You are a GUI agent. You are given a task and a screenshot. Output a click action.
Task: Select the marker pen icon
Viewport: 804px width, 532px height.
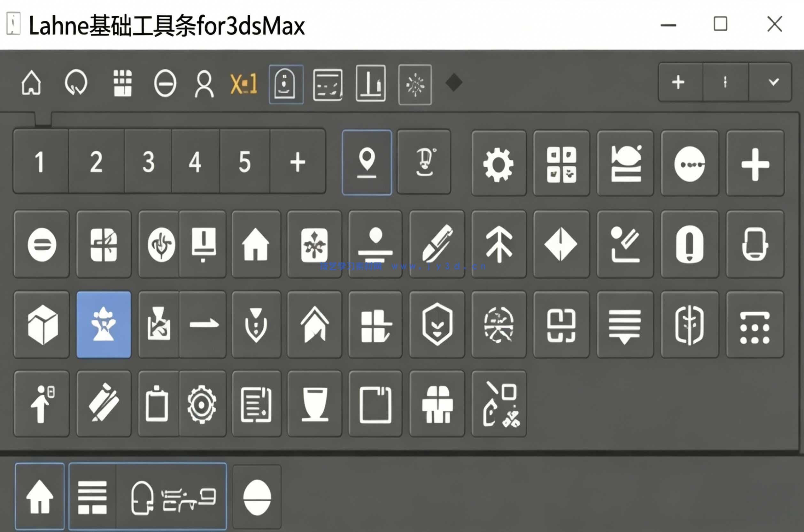coord(437,244)
